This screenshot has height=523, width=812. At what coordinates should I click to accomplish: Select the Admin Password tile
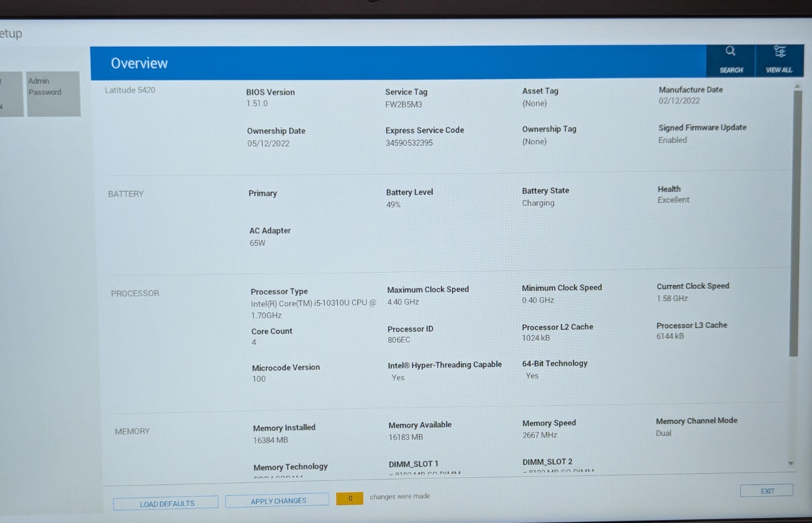pos(54,94)
